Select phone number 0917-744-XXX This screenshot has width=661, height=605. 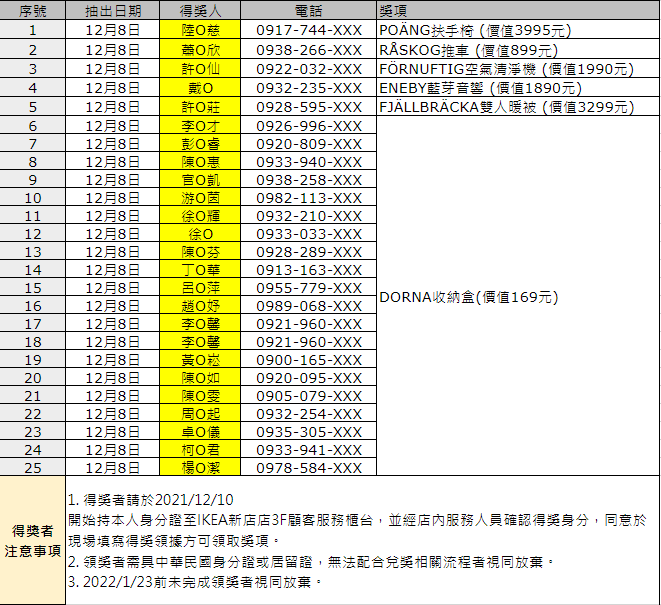pyautogui.click(x=309, y=30)
